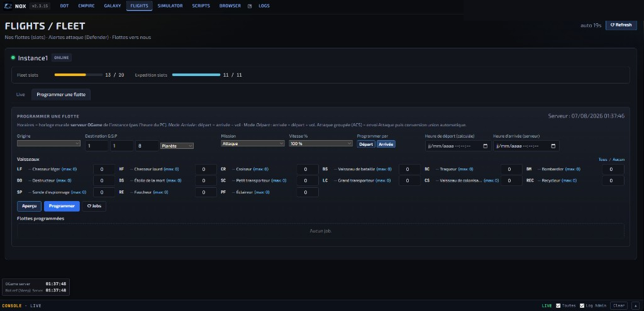Viewport: 644px width, 311px height.
Task: Select the Programmer une flotte tab
Action: point(61,94)
